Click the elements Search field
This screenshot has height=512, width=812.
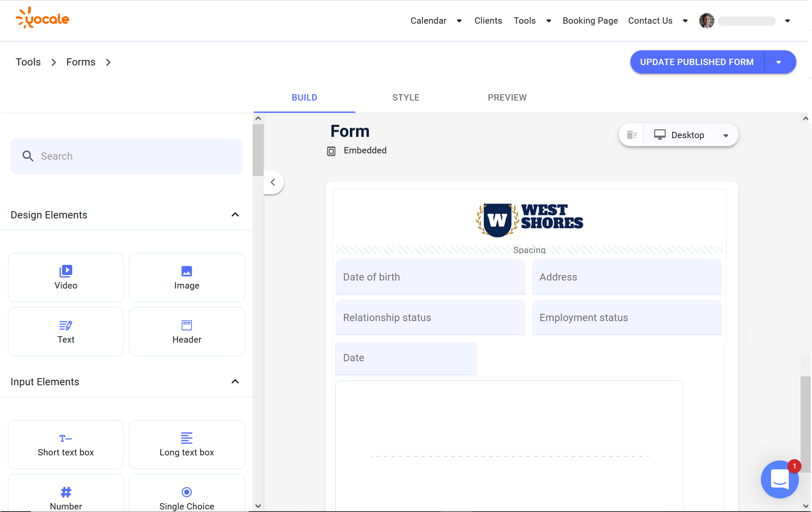[127, 156]
